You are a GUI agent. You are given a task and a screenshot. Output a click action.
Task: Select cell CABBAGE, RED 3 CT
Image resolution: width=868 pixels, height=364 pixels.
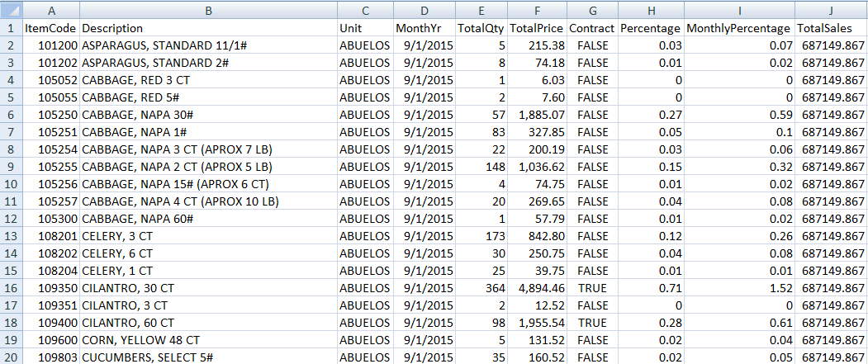tap(209, 80)
